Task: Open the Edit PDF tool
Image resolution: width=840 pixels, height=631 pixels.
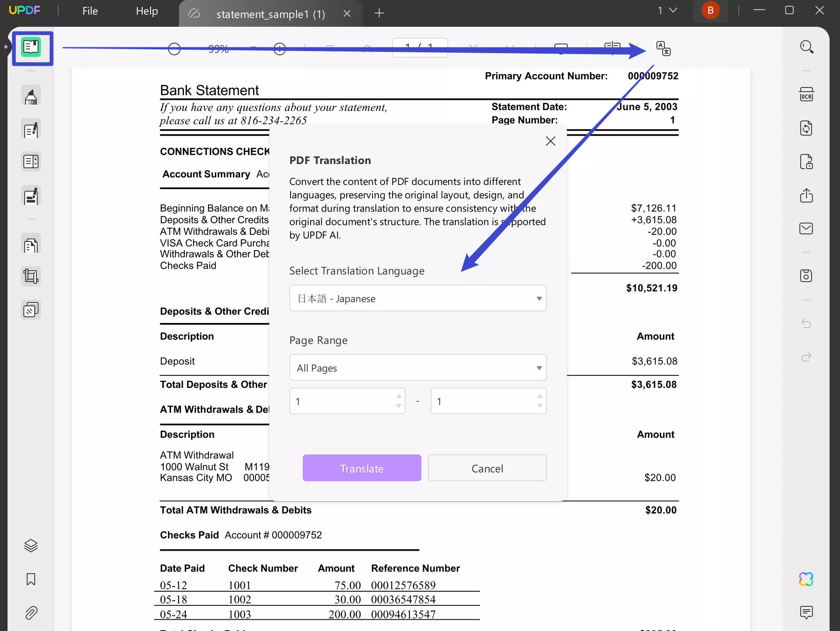Action: (31, 129)
